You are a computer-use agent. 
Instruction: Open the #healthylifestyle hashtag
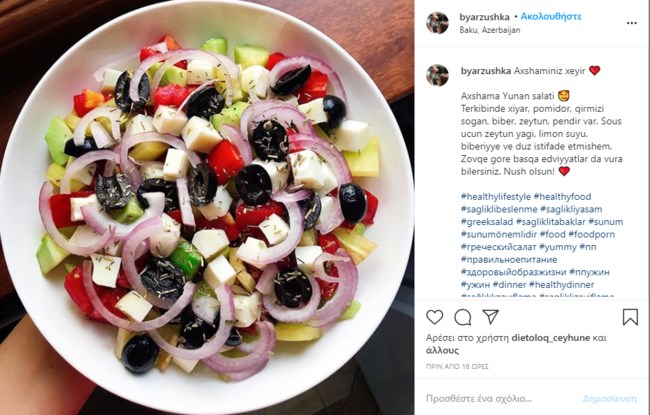(x=496, y=197)
